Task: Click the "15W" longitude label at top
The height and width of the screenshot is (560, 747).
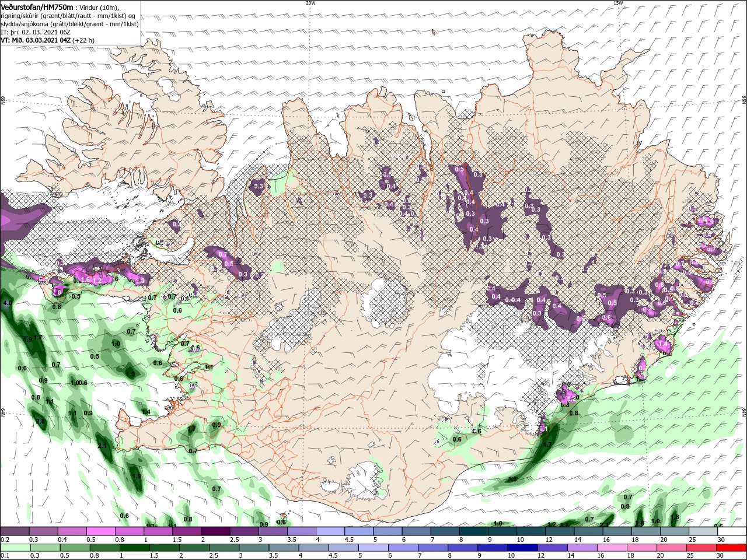Action: 617,3
